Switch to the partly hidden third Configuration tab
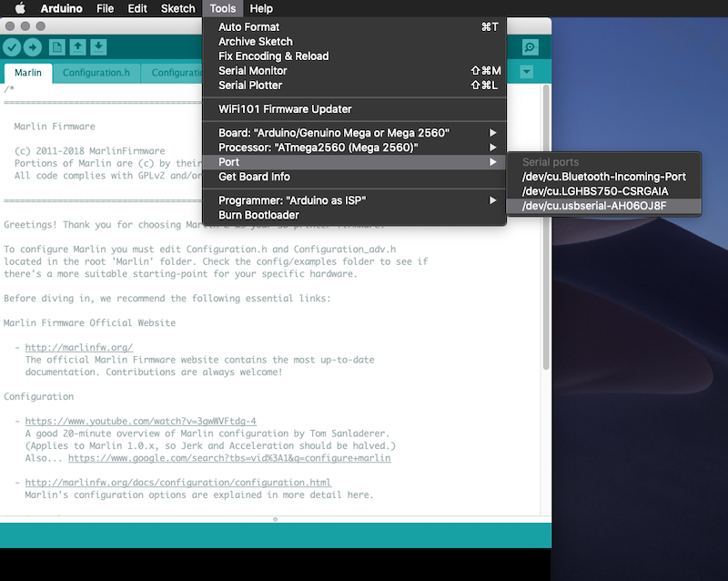The width and height of the screenshot is (728, 581). tap(172, 73)
